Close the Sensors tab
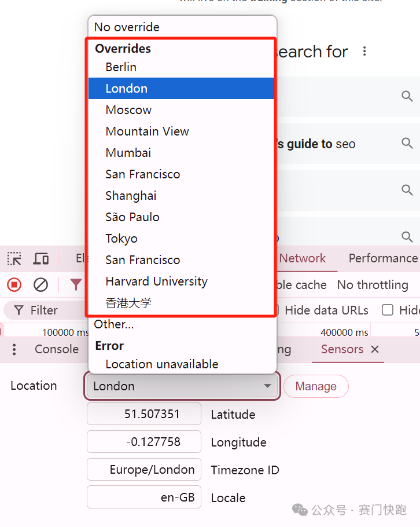Viewport: 420px width, 527px height. [375, 349]
